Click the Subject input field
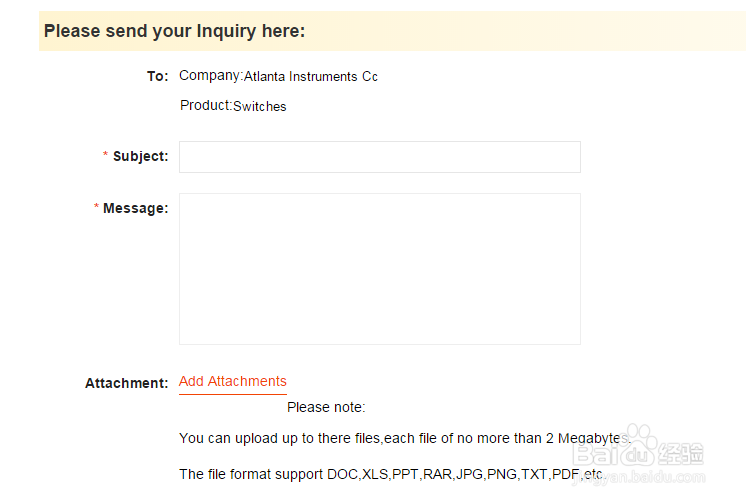The height and width of the screenshot is (503, 746). (x=379, y=157)
